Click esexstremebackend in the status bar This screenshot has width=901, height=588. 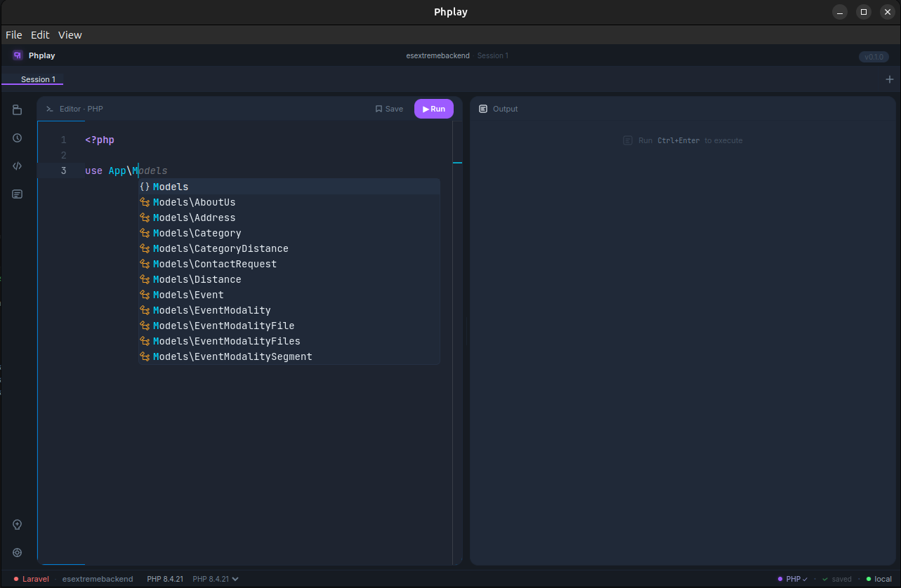point(98,579)
